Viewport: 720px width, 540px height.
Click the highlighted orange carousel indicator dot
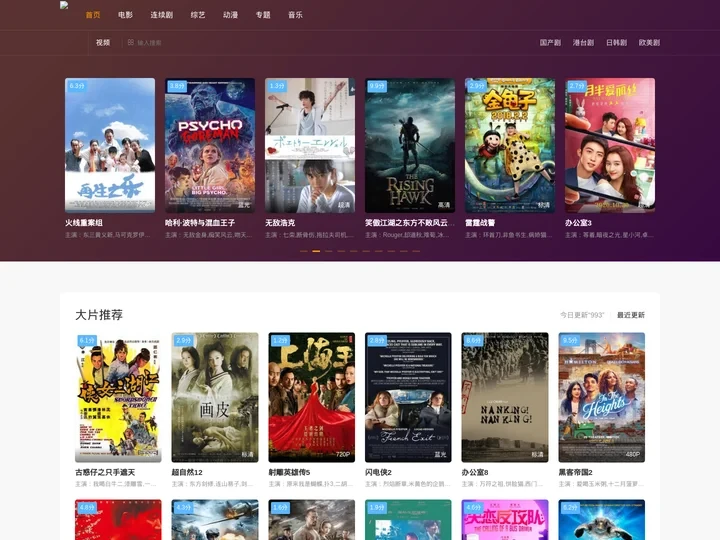click(x=316, y=251)
